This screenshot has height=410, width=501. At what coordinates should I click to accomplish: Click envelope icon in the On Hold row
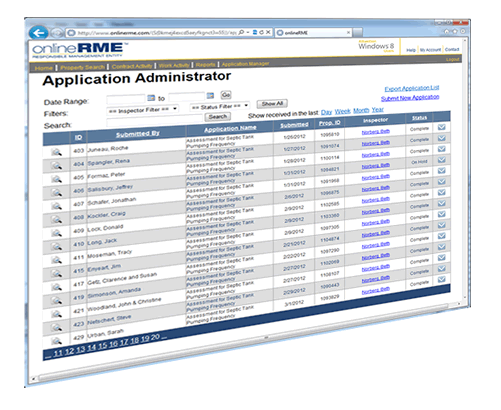[x=442, y=160]
